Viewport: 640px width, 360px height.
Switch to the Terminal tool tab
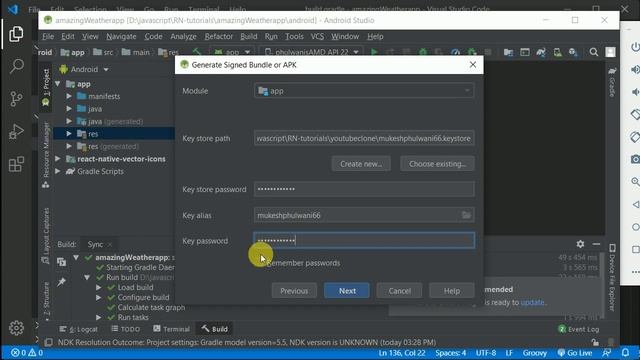point(171,329)
